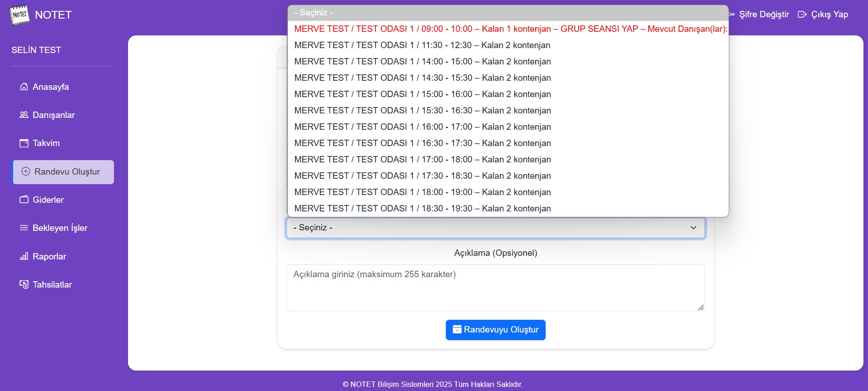
Task: Click the chevron arrow of Seçiniz select
Action: 693,228
